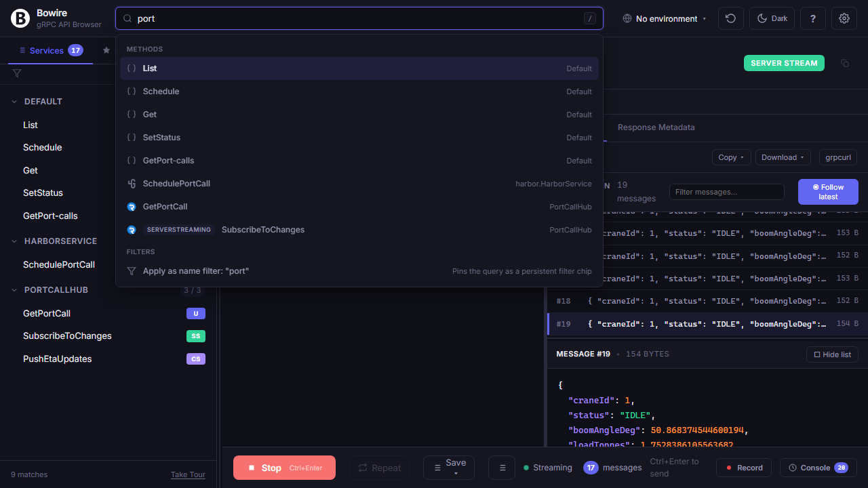Open settings gear icon
The height and width of the screenshot is (488, 868).
tap(844, 18)
